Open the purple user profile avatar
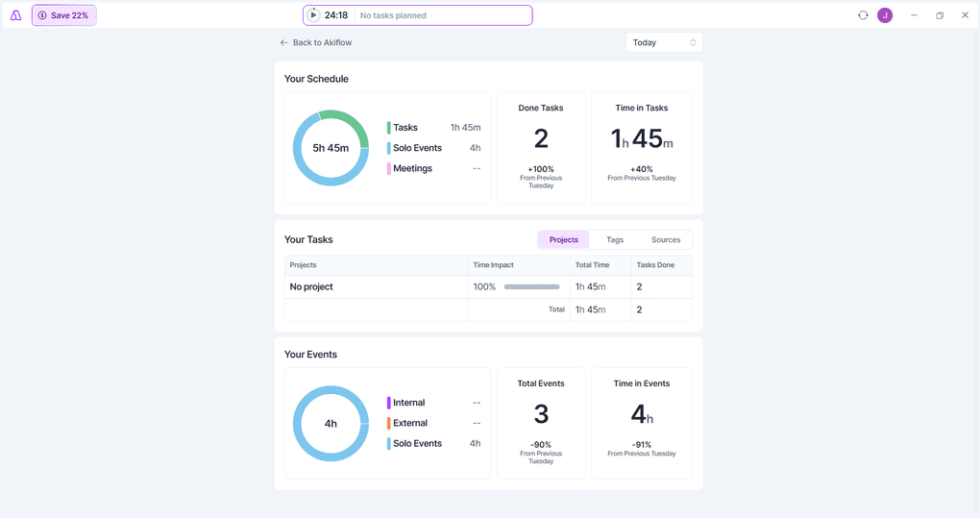 click(885, 15)
